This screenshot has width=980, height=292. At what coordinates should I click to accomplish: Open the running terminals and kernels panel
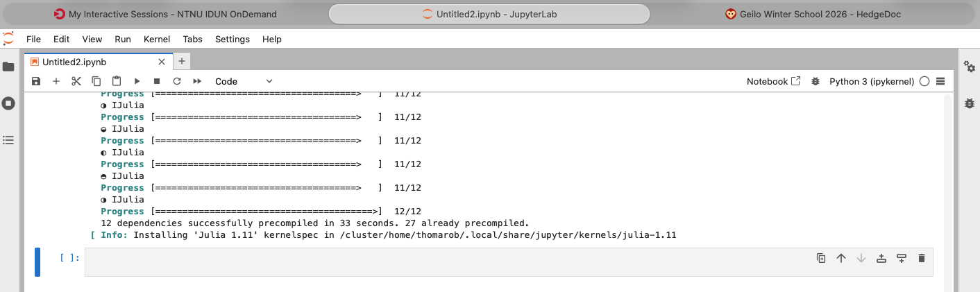(x=8, y=103)
